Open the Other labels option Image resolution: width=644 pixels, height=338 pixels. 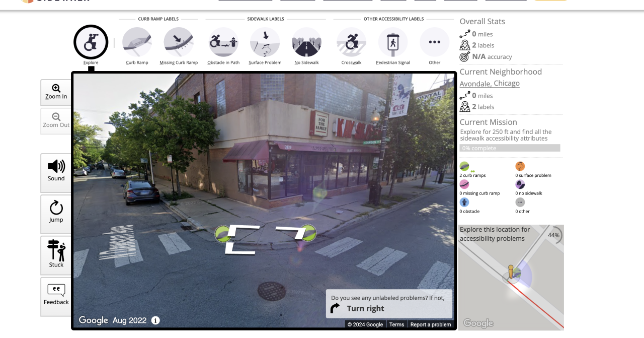click(435, 42)
